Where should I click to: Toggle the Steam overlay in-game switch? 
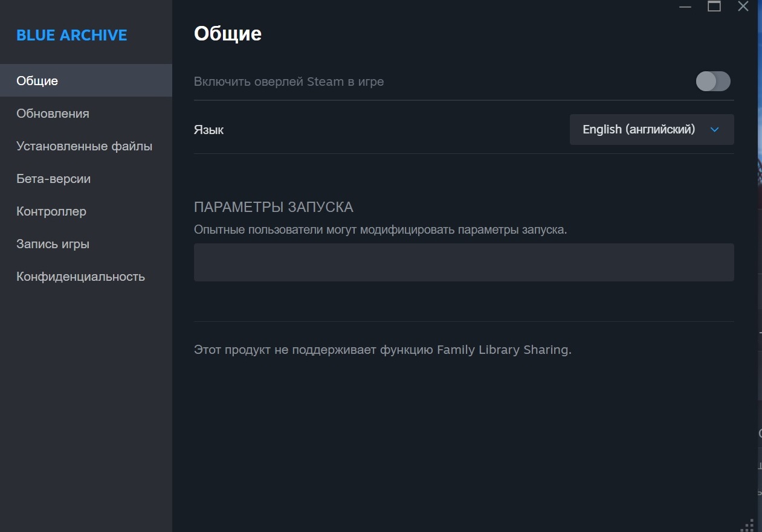(713, 81)
